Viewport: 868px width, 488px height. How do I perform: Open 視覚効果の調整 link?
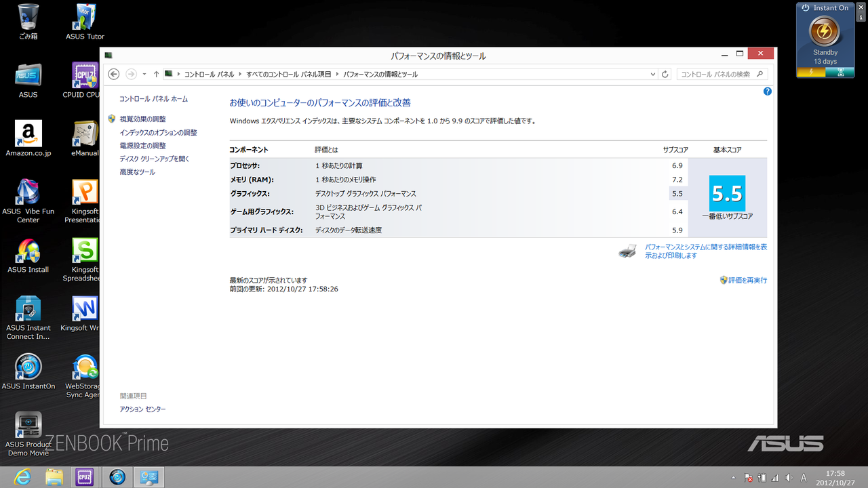pyautogui.click(x=142, y=119)
